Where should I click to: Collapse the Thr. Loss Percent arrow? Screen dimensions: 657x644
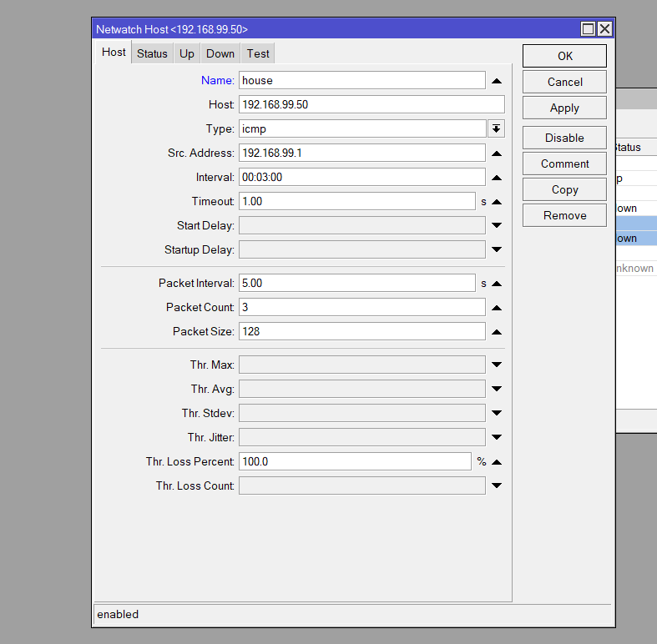click(497, 461)
